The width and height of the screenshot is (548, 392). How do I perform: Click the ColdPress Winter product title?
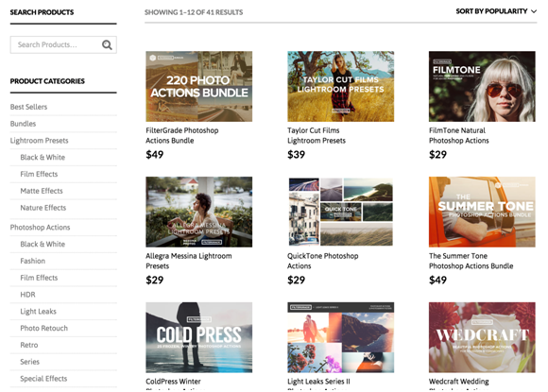pyautogui.click(x=175, y=384)
